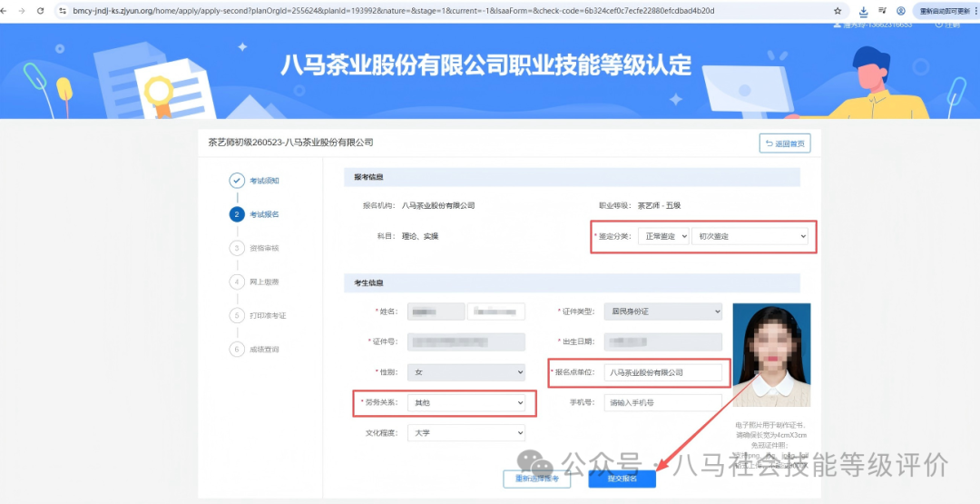Click 重新启动即可更新 browser update button

[946, 11]
